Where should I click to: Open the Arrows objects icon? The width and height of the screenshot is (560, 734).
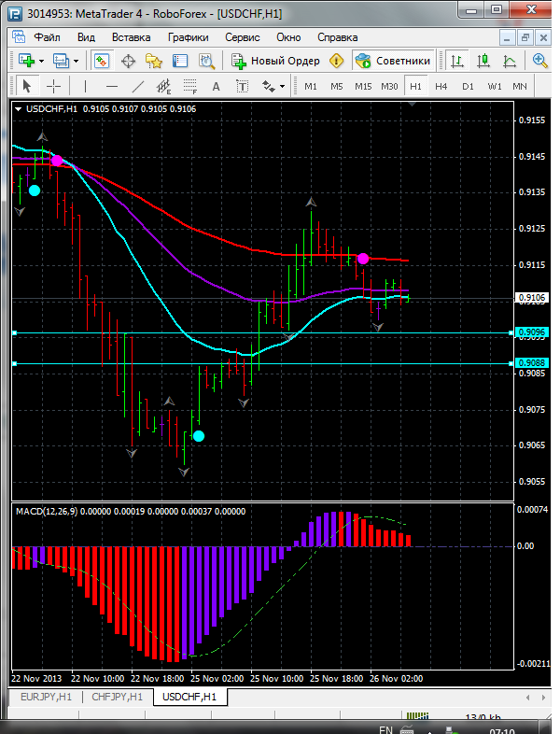click(x=269, y=86)
